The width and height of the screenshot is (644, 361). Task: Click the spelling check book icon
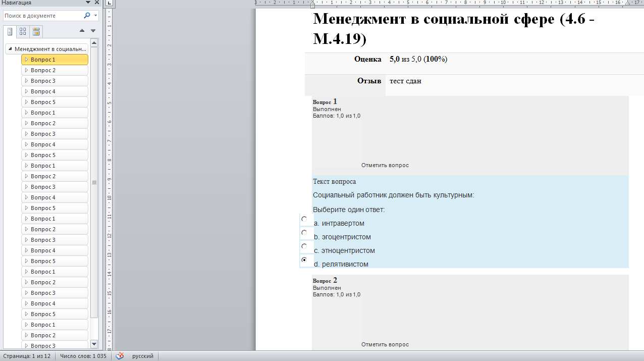[x=120, y=356]
